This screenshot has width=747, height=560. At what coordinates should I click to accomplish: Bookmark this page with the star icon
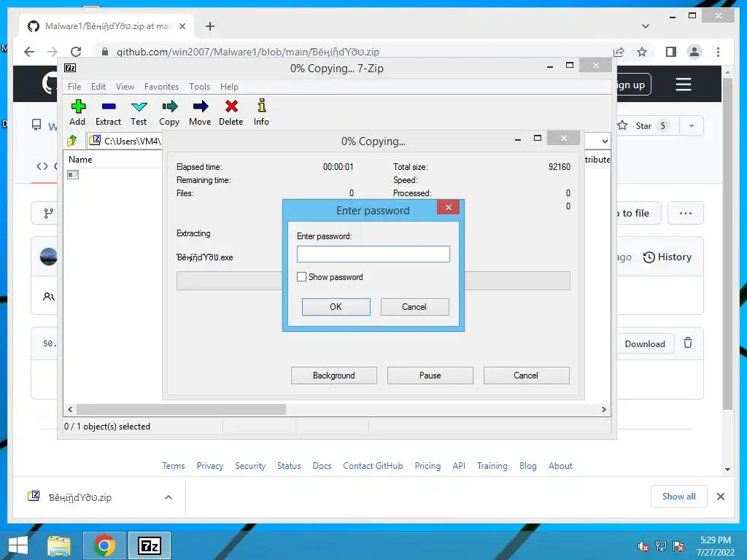pyautogui.click(x=642, y=52)
